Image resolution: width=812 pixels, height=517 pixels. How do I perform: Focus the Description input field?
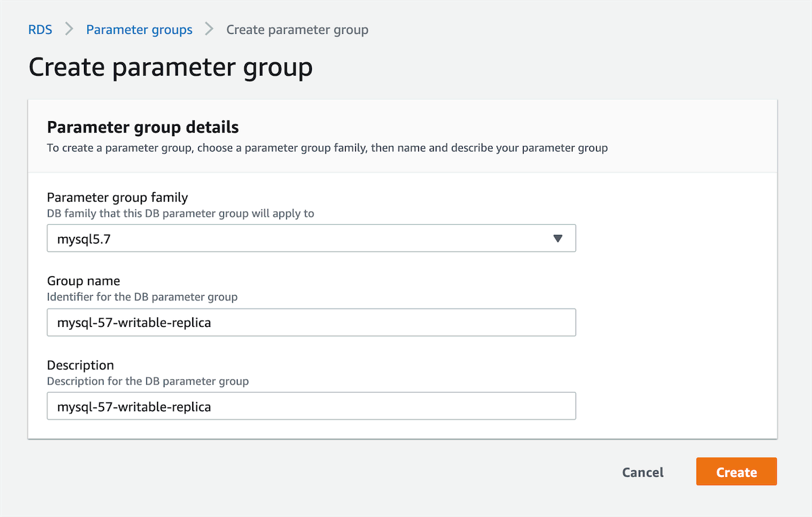(311, 407)
